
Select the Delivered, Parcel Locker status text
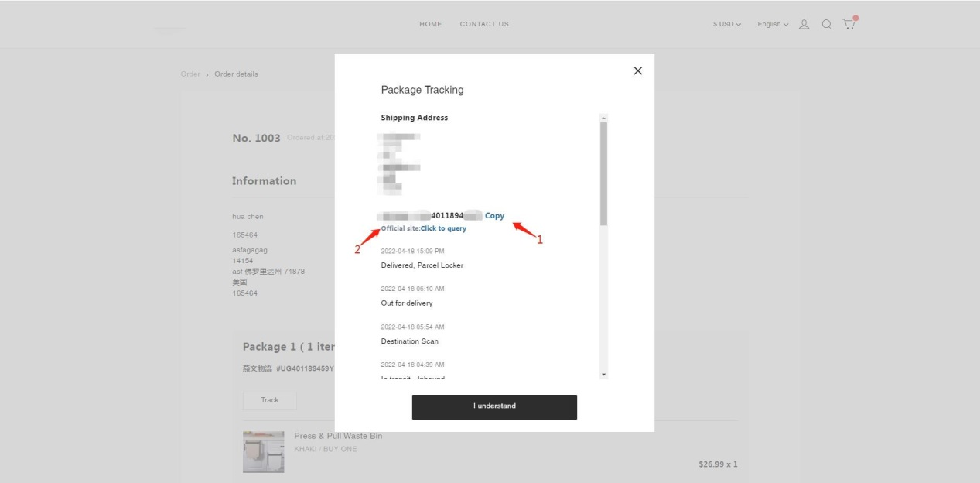[x=422, y=265]
